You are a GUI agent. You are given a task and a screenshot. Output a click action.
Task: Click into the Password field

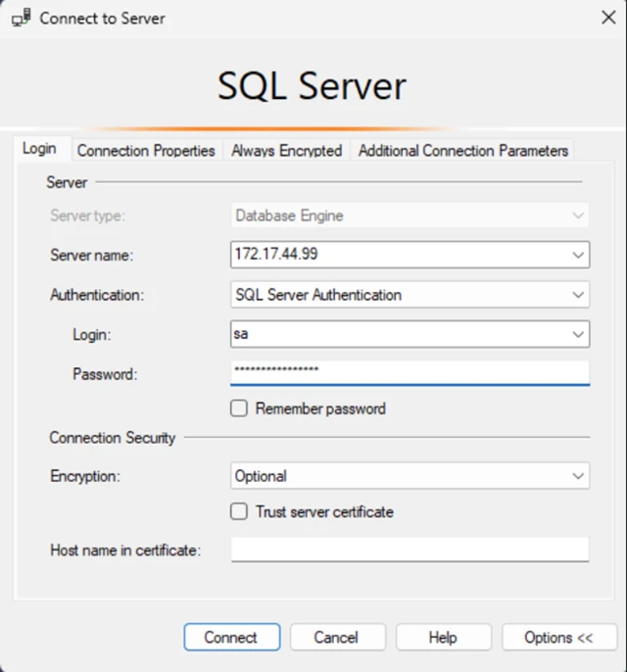click(x=410, y=372)
